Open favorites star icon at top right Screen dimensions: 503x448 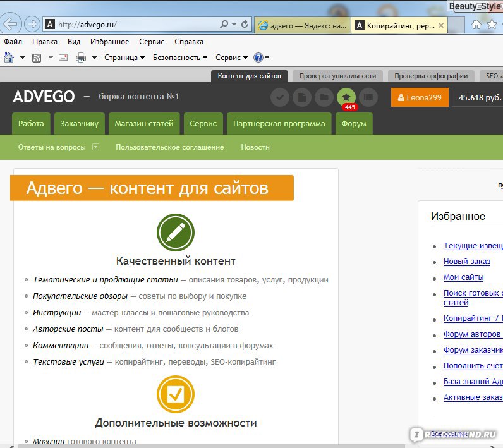(492, 24)
